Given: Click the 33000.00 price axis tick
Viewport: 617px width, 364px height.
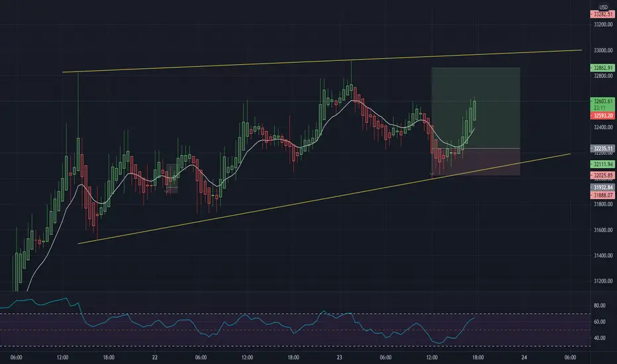Looking at the screenshot, I should (x=603, y=50).
